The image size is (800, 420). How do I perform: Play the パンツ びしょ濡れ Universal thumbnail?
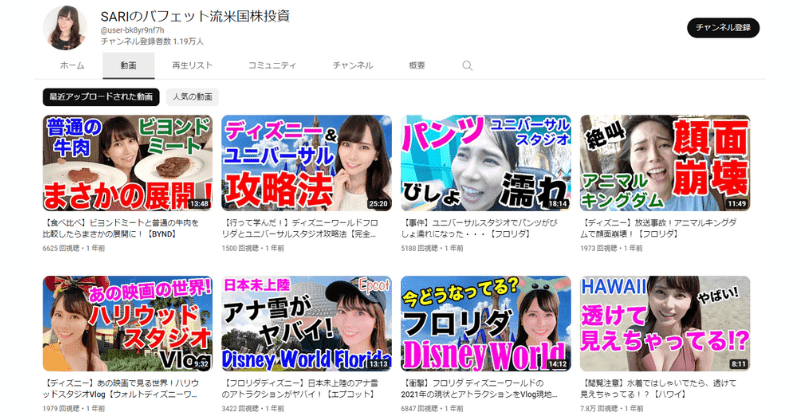coord(486,163)
